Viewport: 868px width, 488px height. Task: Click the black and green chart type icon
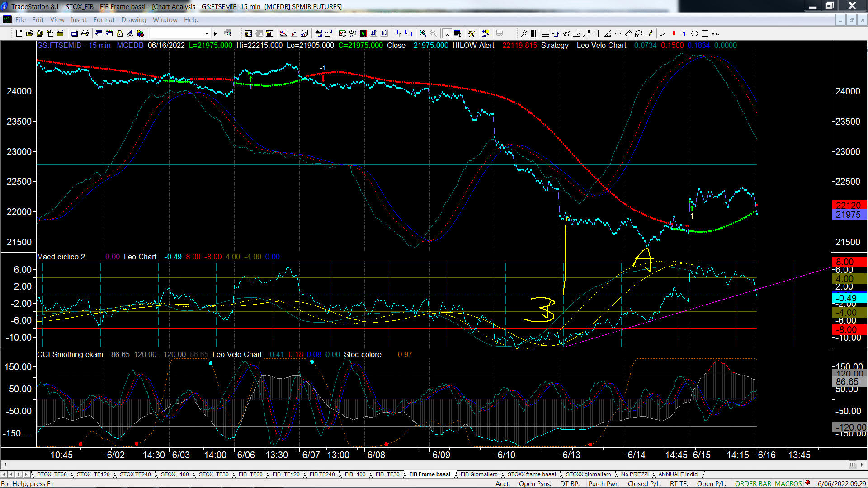click(x=363, y=33)
